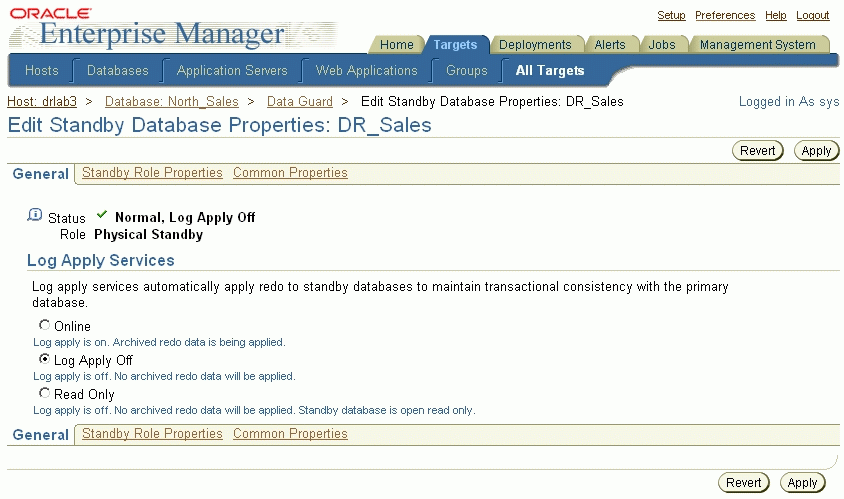Select the bottom General tab
This screenshot has width=844, height=499.
coord(40,435)
